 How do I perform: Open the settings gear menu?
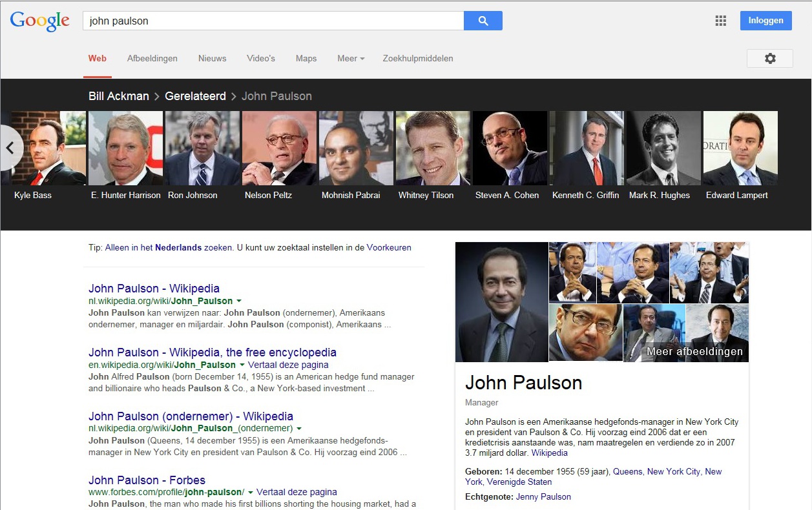point(770,58)
